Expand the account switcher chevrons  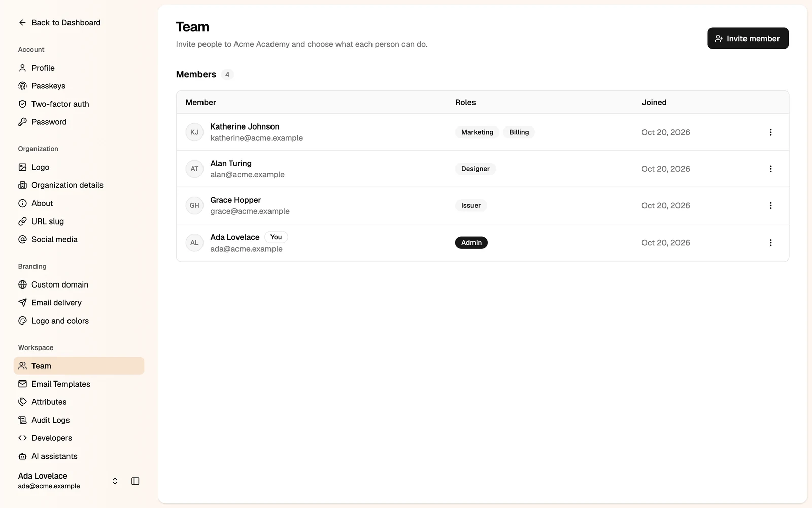coord(115,481)
